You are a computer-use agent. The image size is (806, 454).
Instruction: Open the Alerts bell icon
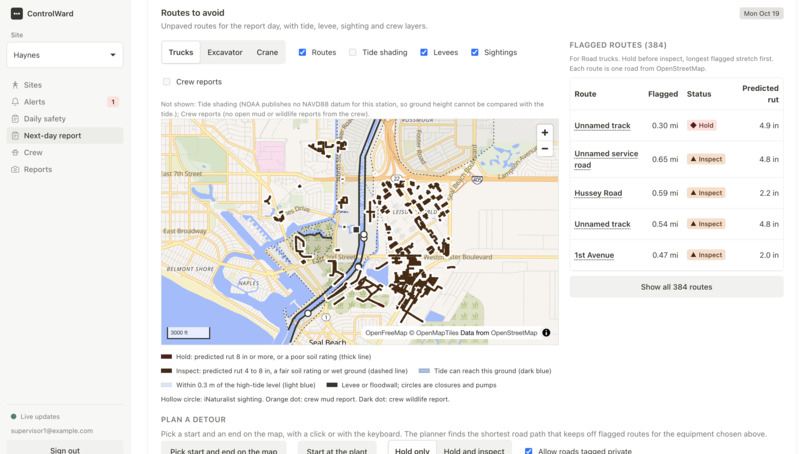[x=15, y=102]
